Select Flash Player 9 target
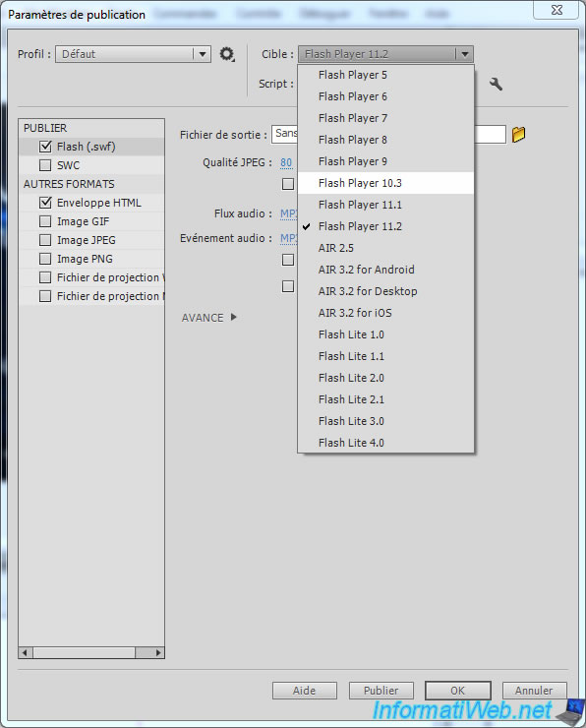Viewport: 586px width, 728px height. (x=385, y=161)
